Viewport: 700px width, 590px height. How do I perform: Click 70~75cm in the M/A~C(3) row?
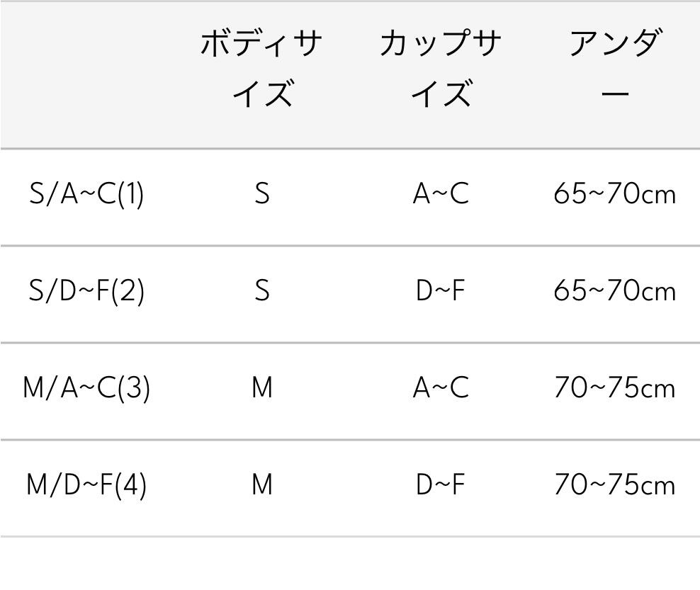coord(615,388)
